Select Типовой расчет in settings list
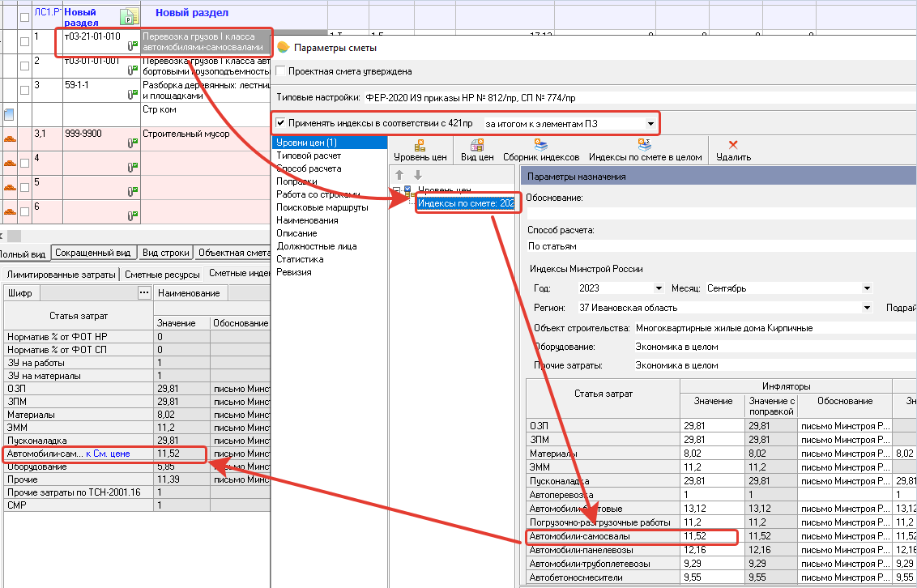The width and height of the screenshot is (917, 588). 309,156
